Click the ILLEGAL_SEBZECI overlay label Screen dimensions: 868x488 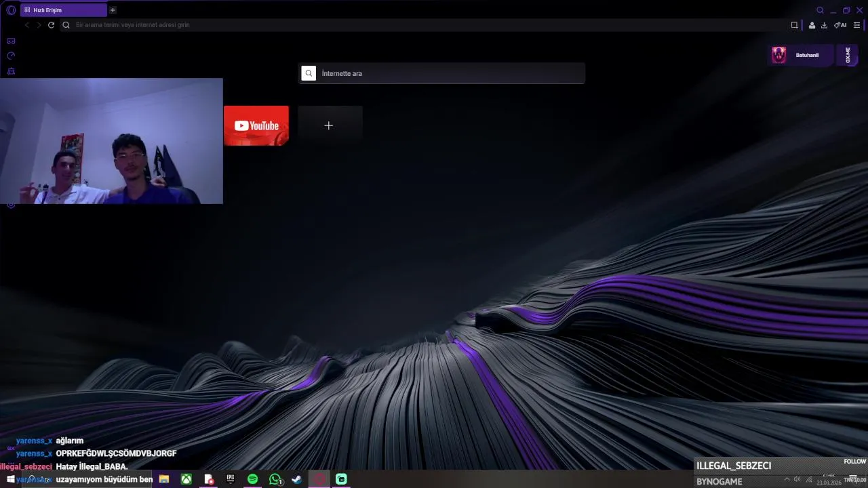click(x=734, y=466)
